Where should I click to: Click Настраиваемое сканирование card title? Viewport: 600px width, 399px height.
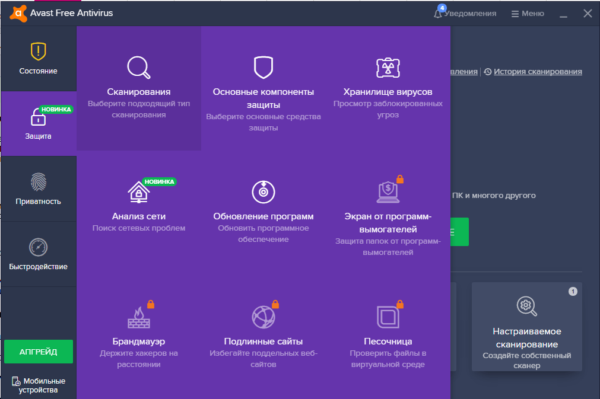pos(527,338)
